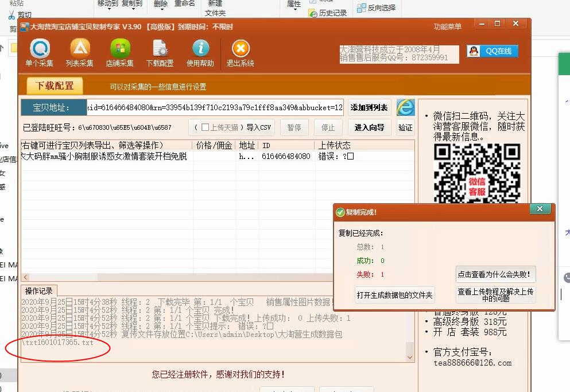Select the 错误 upload status cell
Image resolution: width=570 pixels, height=392 pixels.
(x=336, y=156)
